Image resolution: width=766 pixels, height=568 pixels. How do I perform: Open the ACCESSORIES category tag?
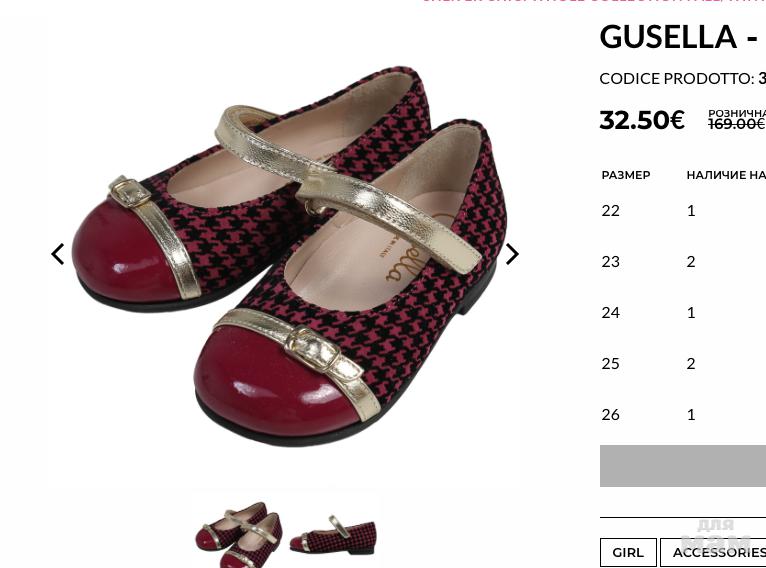tap(713, 552)
